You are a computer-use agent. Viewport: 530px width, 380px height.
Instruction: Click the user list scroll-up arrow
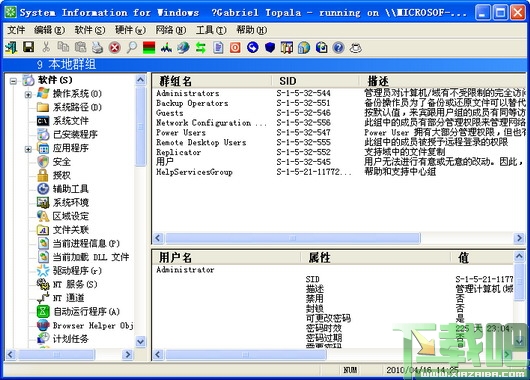coord(519,256)
